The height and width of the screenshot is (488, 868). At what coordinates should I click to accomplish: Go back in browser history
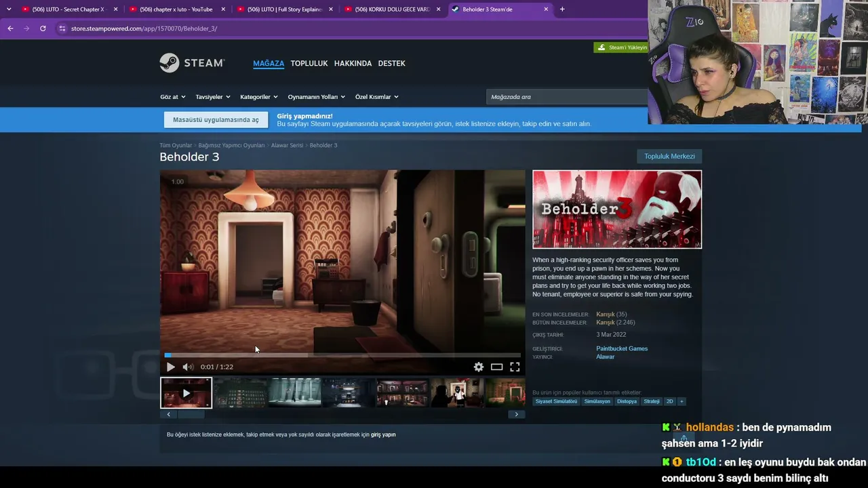coord(10,28)
